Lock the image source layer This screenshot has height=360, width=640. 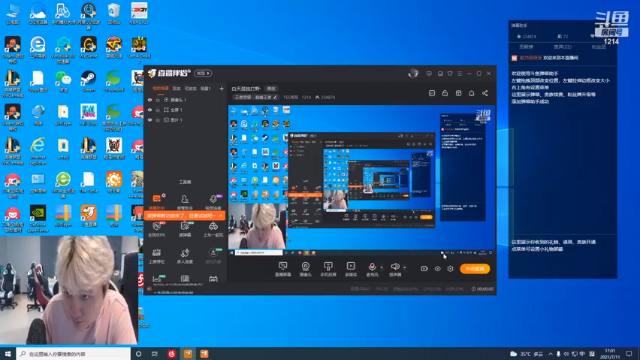pyautogui.click(x=158, y=120)
